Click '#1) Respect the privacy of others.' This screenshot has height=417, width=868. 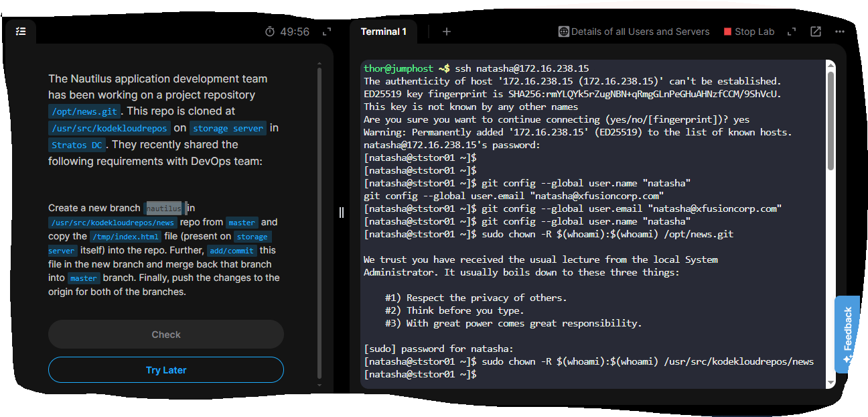(x=476, y=298)
